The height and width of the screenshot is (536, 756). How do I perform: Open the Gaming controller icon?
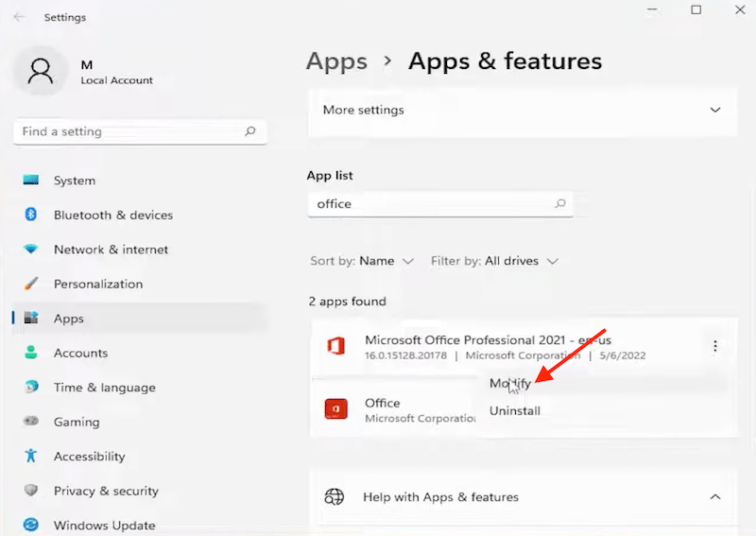31,422
